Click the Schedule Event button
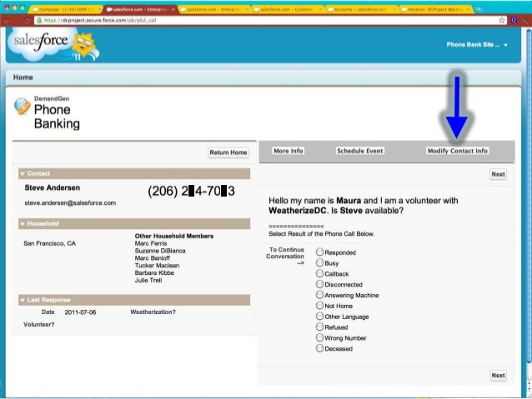 [359, 151]
